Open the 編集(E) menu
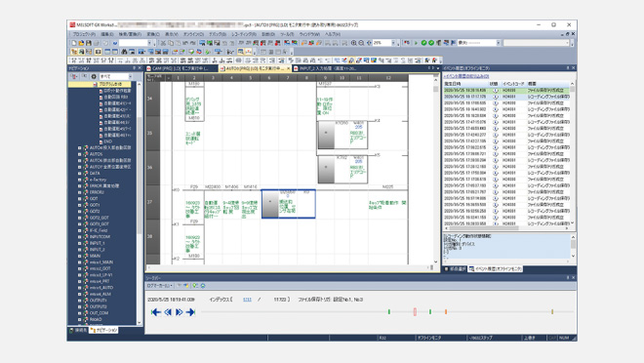The height and width of the screenshot is (363, 644). [x=107, y=34]
